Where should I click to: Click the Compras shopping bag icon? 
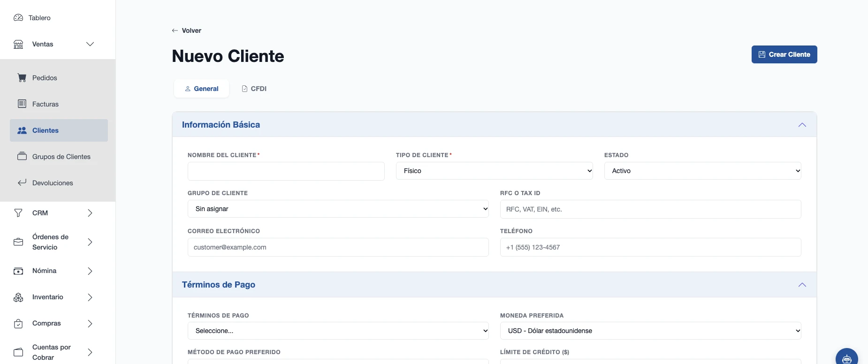click(x=18, y=324)
